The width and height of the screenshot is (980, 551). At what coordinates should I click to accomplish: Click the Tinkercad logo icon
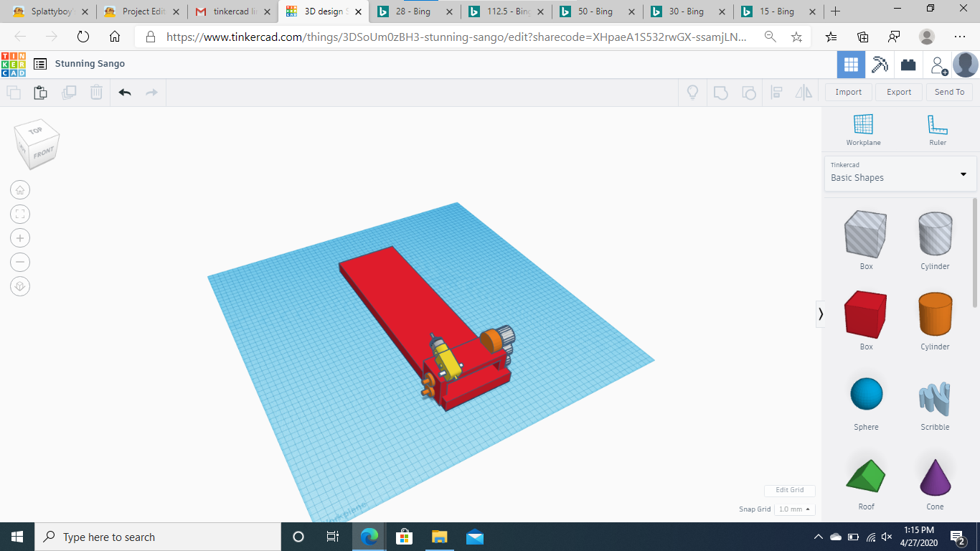14,65
